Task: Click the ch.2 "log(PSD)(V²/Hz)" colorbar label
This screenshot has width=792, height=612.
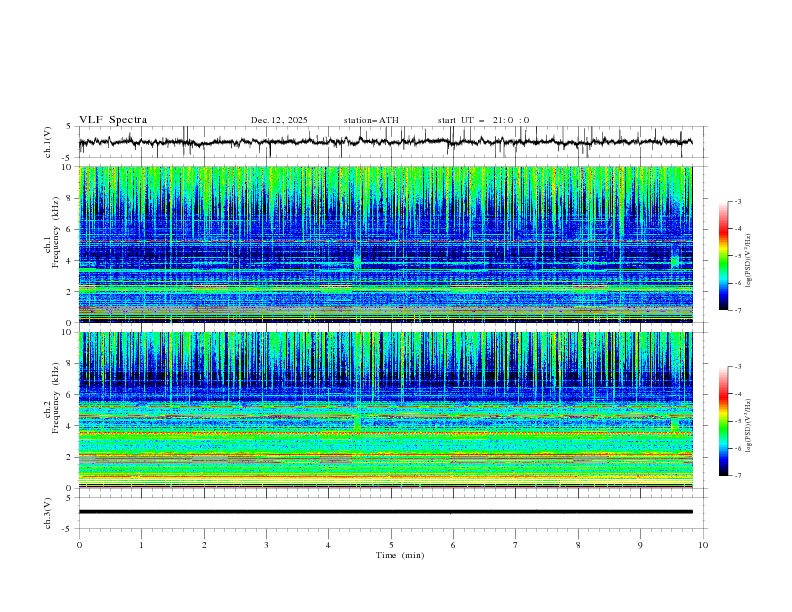Action: pos(748,425)
